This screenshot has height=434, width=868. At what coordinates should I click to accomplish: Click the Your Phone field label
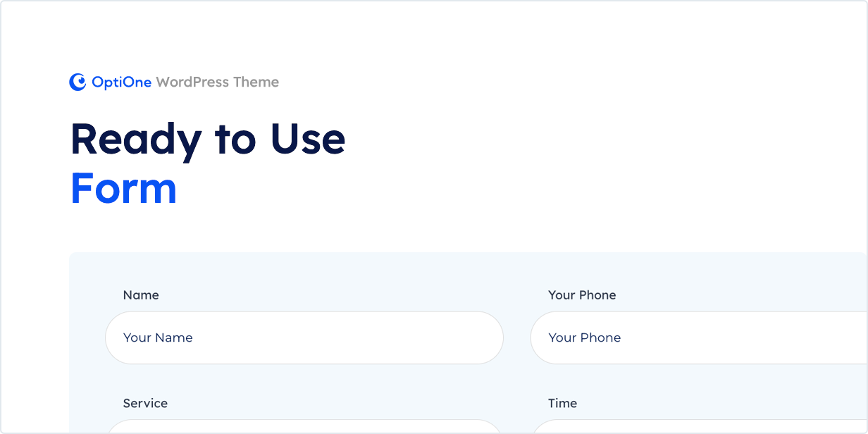pos(582,295)
